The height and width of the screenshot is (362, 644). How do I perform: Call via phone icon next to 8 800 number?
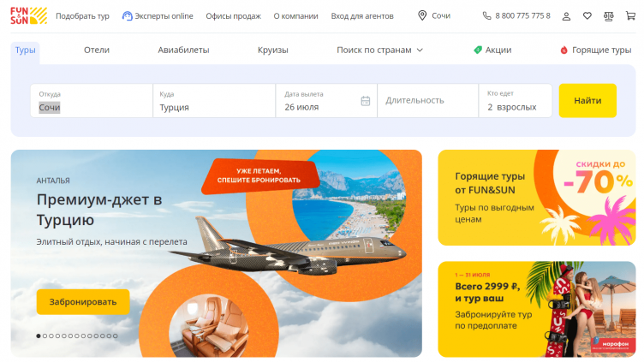(x=486, y=16)
